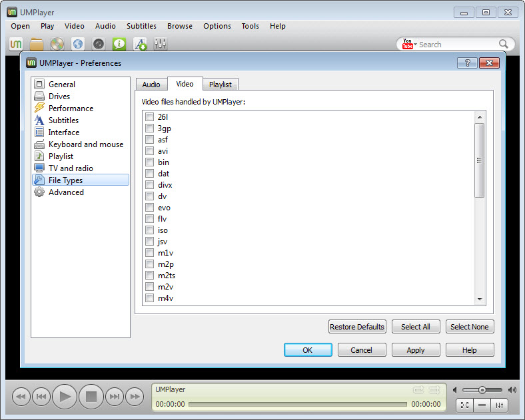The width and height of the screenshot is (525, 420).
Task: Mute via left speaker icon
Action: [x=454, y=390]
